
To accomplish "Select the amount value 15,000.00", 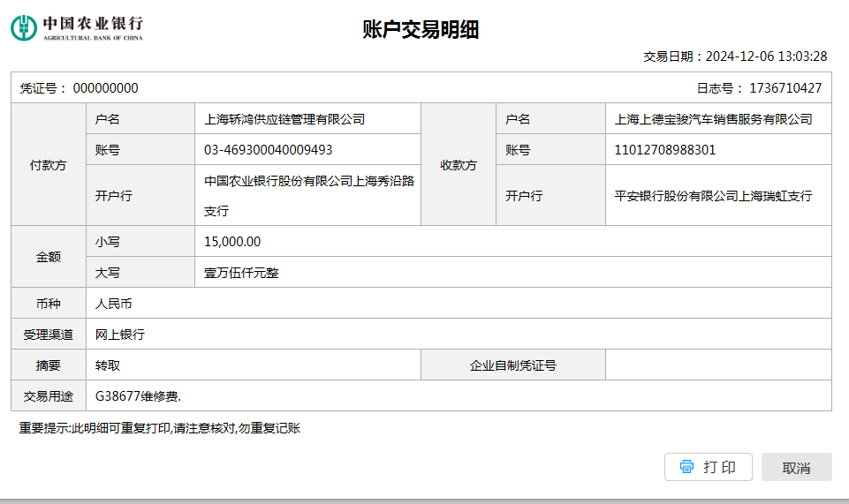I will click(x=232, y=242).
